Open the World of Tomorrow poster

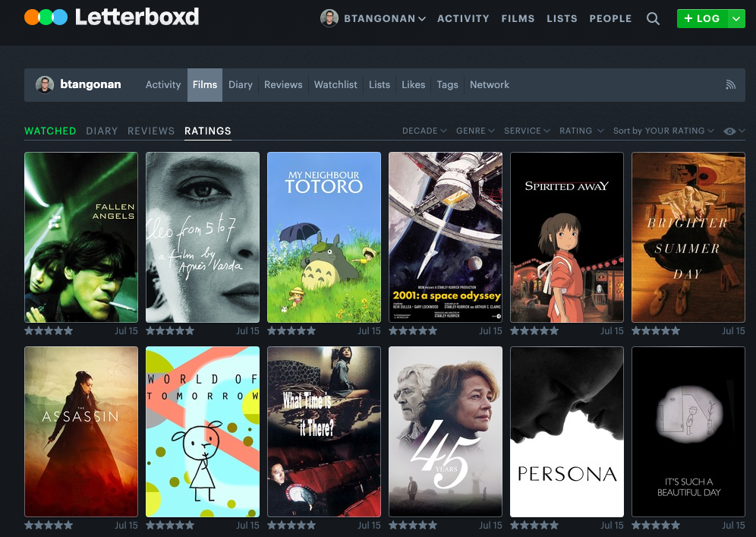203,432
